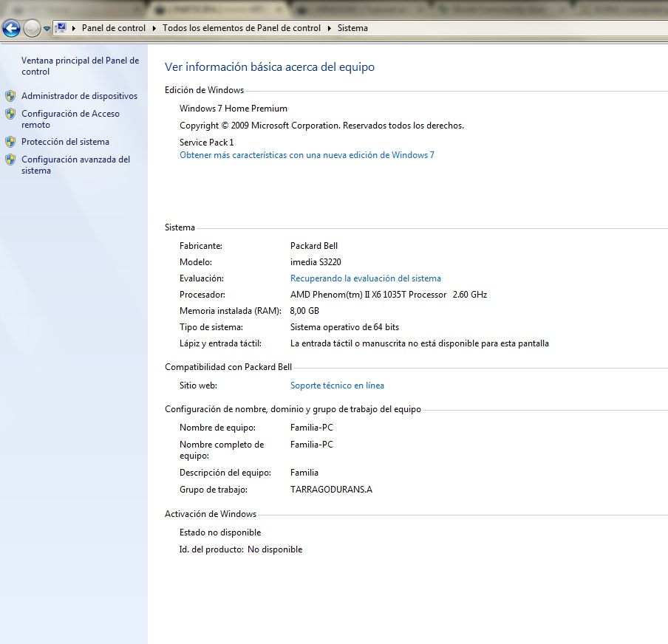Expand the arrow after 'Panel de control' breadcrumb

click(154, 28)
